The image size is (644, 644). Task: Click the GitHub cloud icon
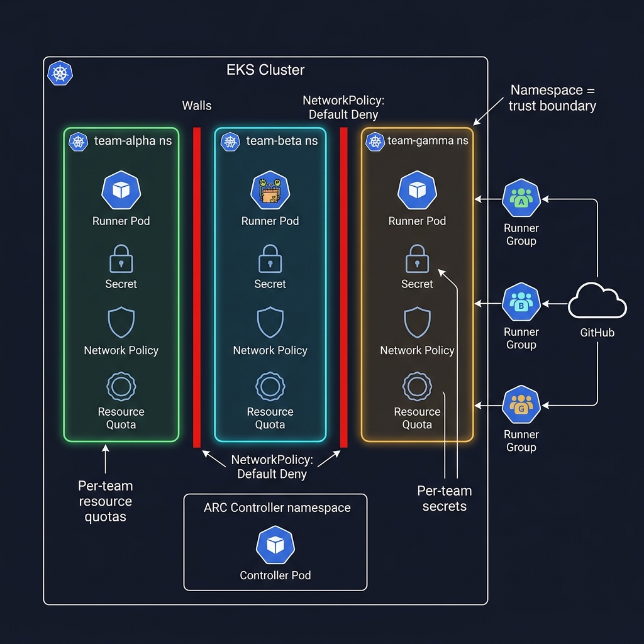tap(597, 301)
